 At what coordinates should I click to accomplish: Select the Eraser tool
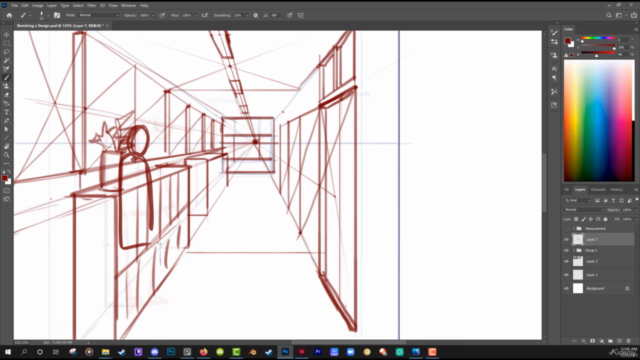click(x=7, y=95)
